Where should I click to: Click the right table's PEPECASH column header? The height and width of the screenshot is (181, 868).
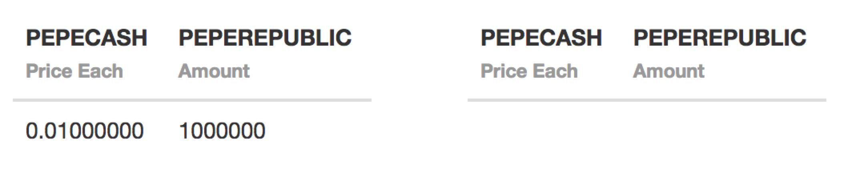pos(541,38)
